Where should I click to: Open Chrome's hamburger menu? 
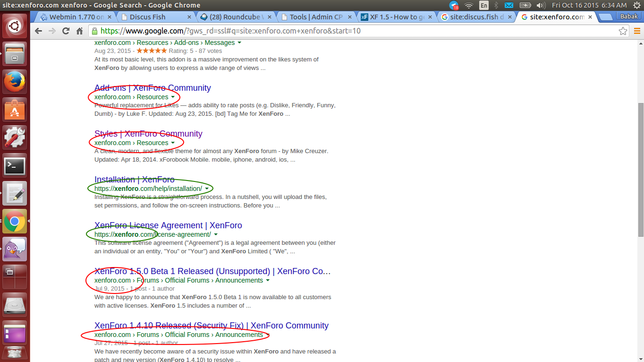637,31
